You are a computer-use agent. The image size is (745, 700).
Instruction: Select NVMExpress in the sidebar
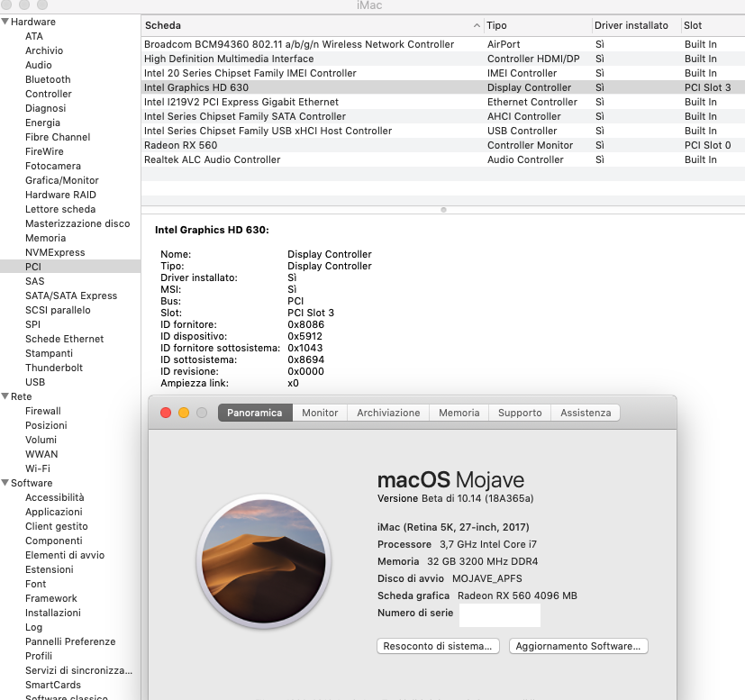pyautogui.click(x=55, y=252)
